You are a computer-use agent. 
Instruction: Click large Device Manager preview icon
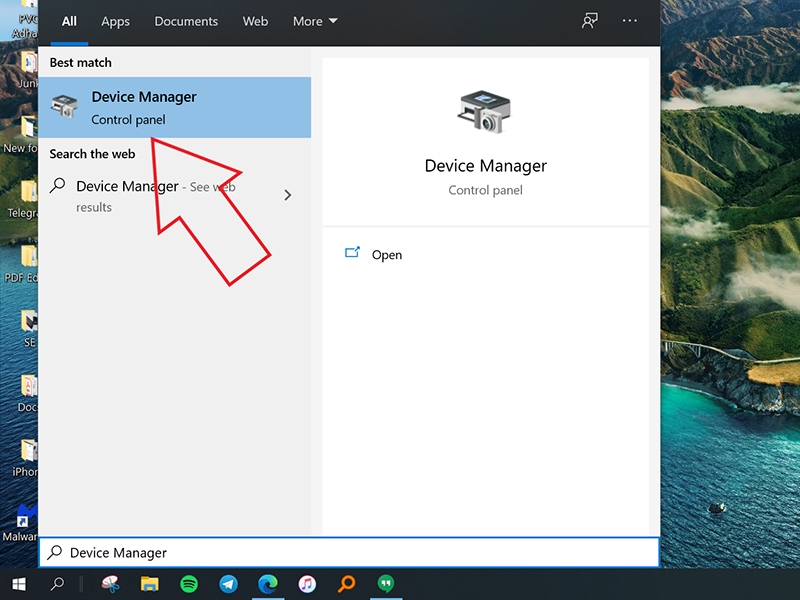pos(484,112)
